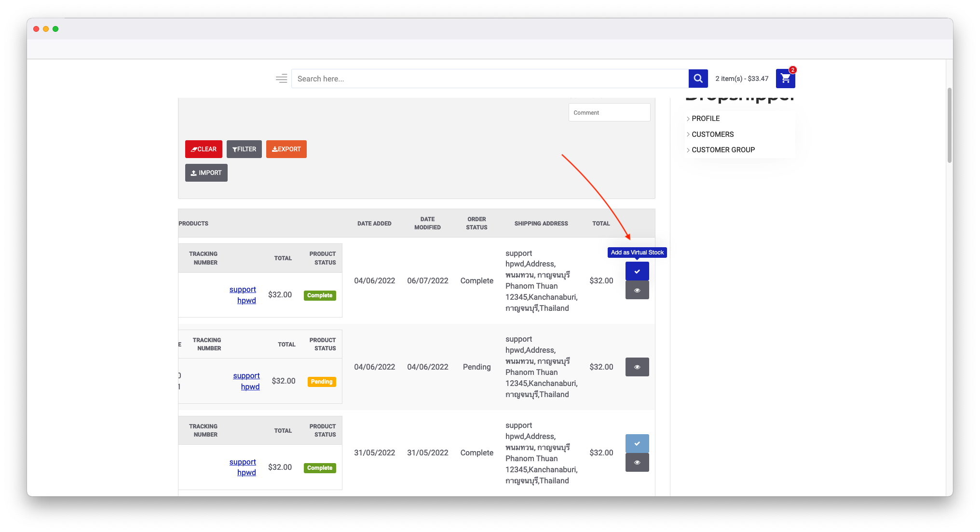
Task: Expand the PROFILE section in the sidebar
Action: tap(705, 118)
